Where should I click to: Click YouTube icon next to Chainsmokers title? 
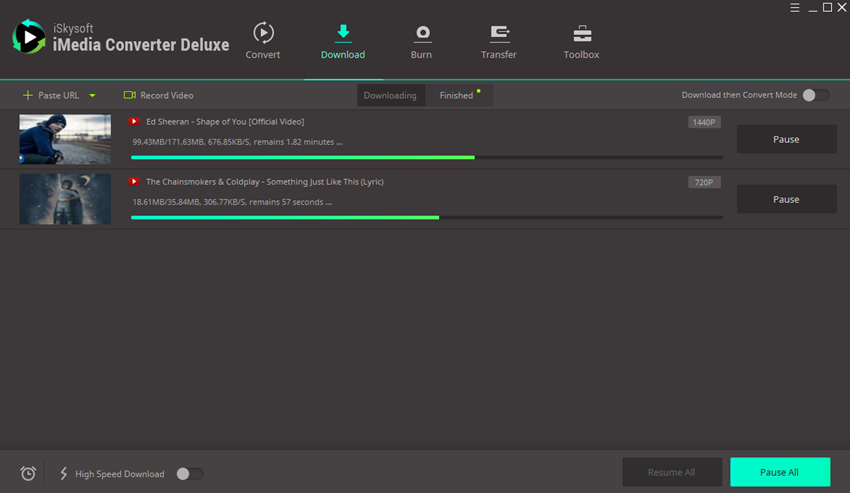point(134,182)
